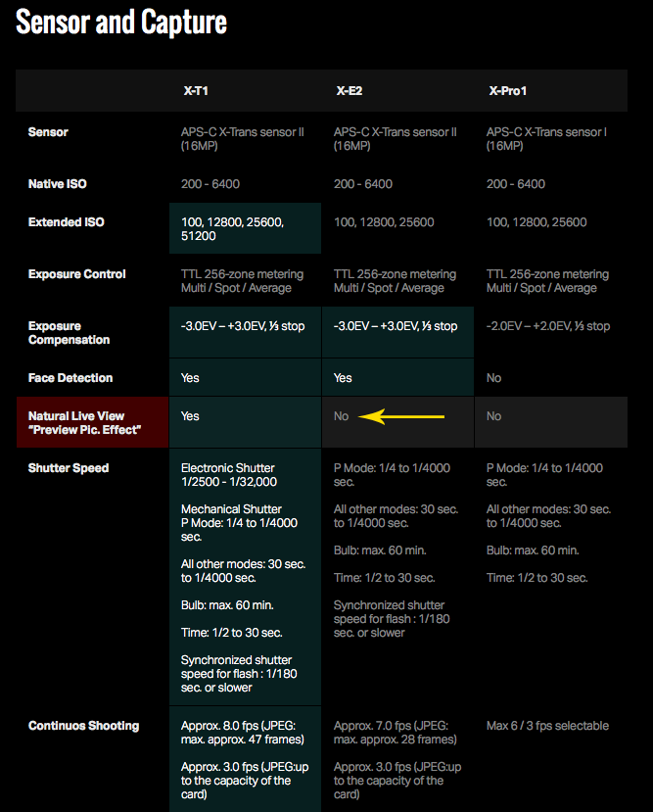Click X-Pro1's -2.0EV exposure compensation cell
This screenshot has height=812, width=653.
click(548, 326)
